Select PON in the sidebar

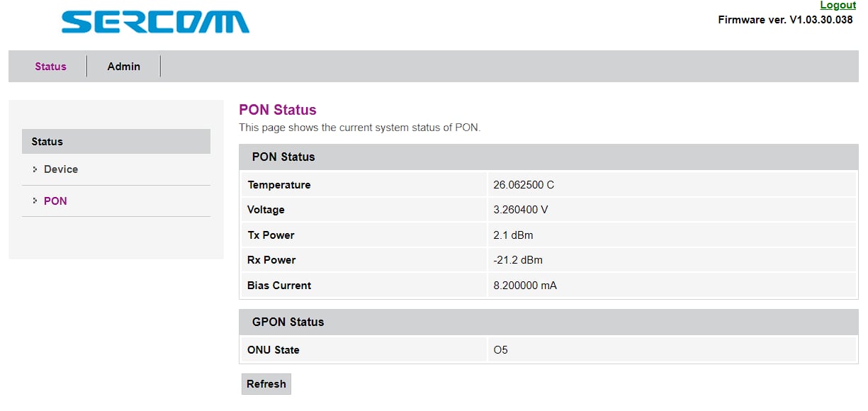pos(55,201)
